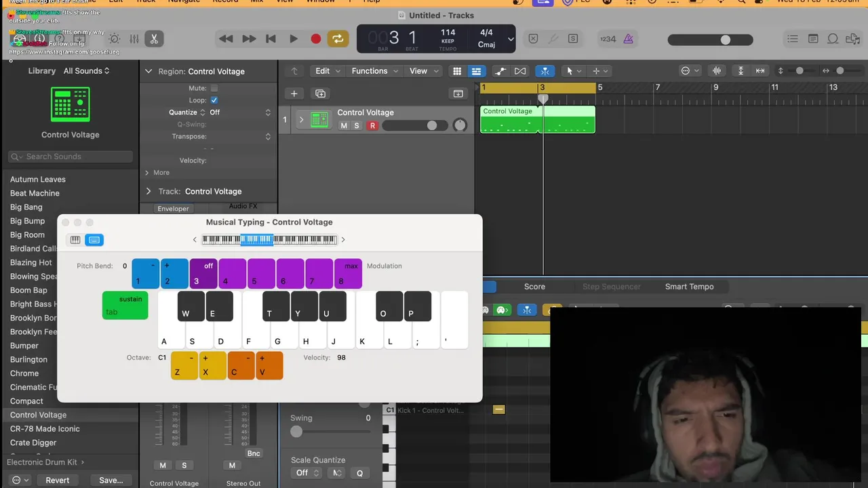Open the Loop Browser icon
Screen dimensions: 868x488
[833, 39]
